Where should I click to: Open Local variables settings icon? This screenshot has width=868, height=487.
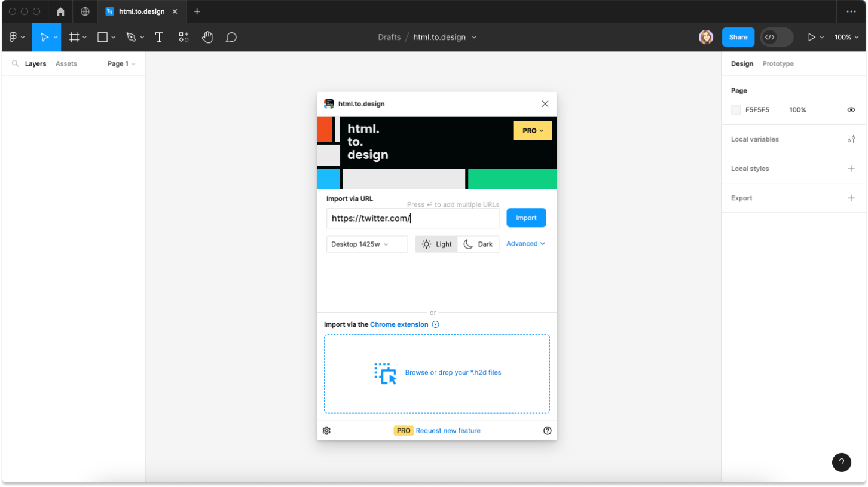(x=851, y=139)
